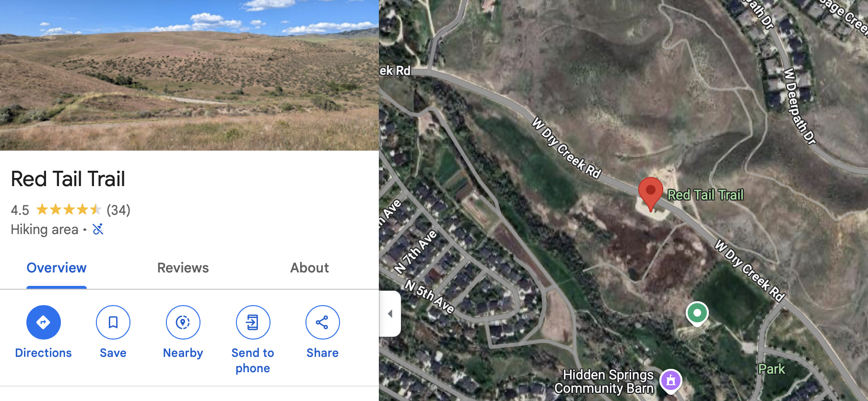
Task: Open the trail landscape photo
Action: (x=189, y=75)
